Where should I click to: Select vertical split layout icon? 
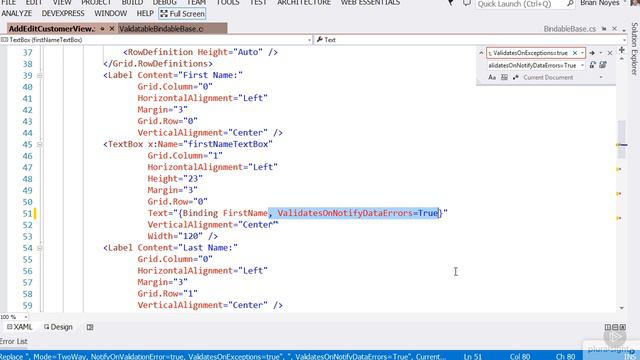click(608, 327)
